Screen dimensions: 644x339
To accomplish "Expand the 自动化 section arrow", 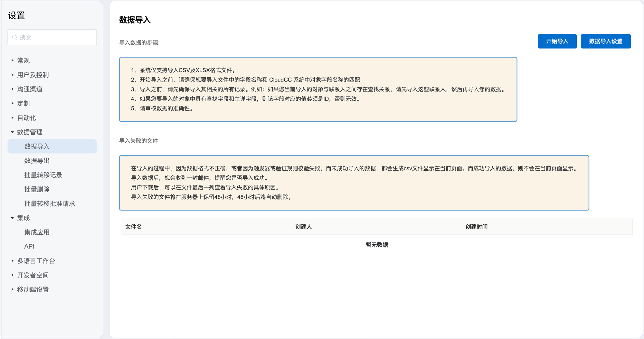I will [x=12, y=118].
